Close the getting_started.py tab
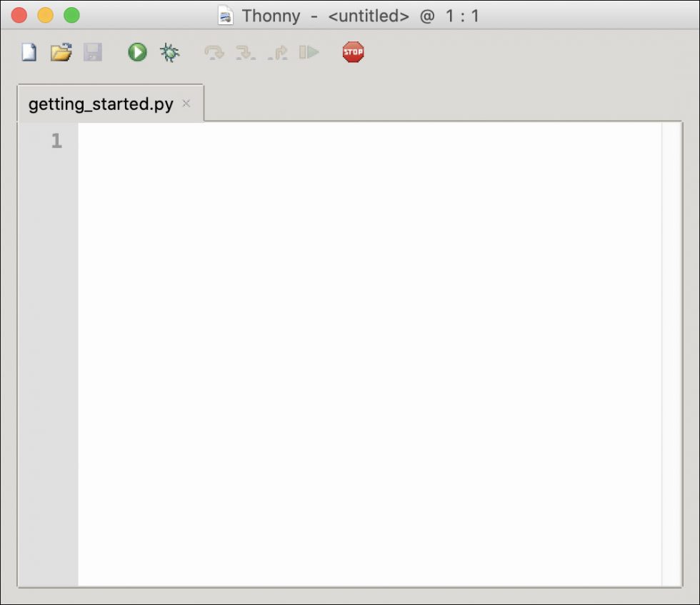700x605 pixels. coord(186,104)
